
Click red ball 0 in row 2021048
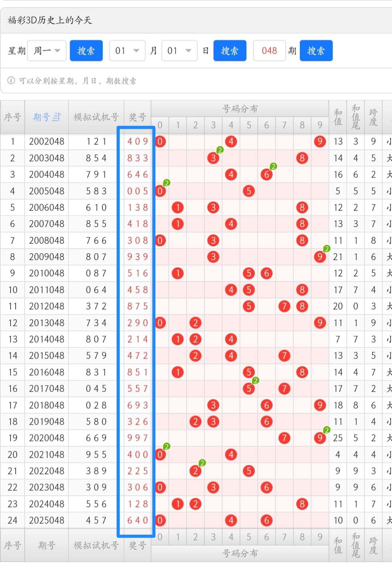point(160,454)
